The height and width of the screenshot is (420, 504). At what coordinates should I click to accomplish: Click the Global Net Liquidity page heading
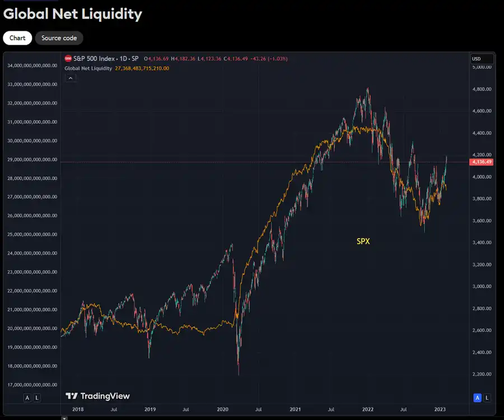(x=73, y=14)
